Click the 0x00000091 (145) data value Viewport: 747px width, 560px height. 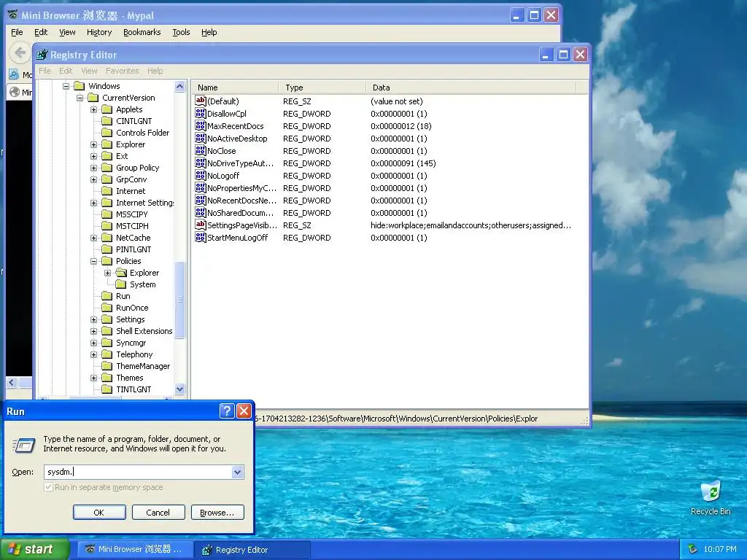(x=403, y=163)
